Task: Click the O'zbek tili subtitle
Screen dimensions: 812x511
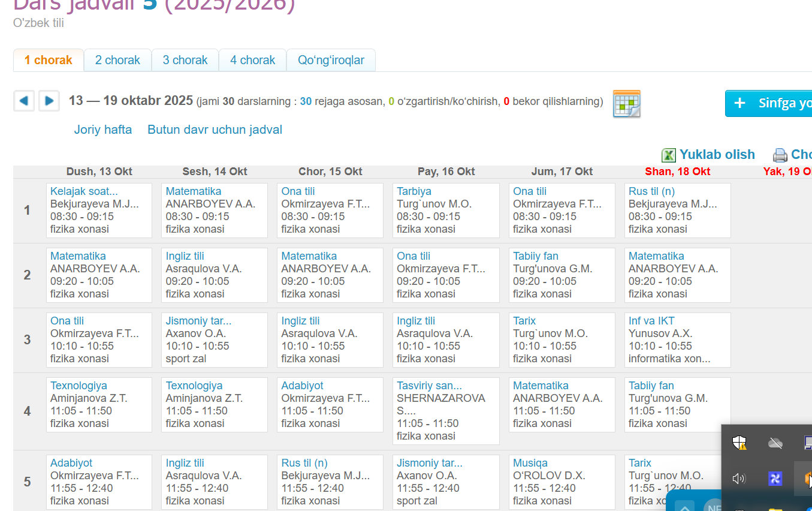Action: point(38,23)
